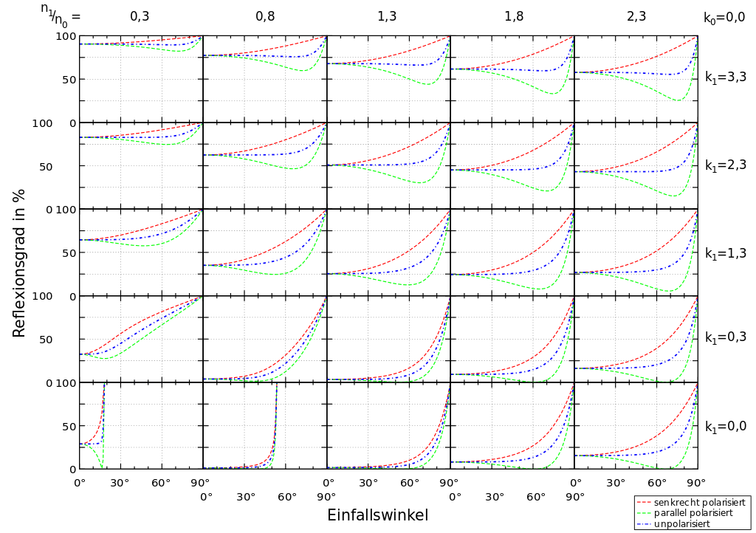Select the center subplot of the grid
This screenshot has height=533, width=756.
point(388,252)
